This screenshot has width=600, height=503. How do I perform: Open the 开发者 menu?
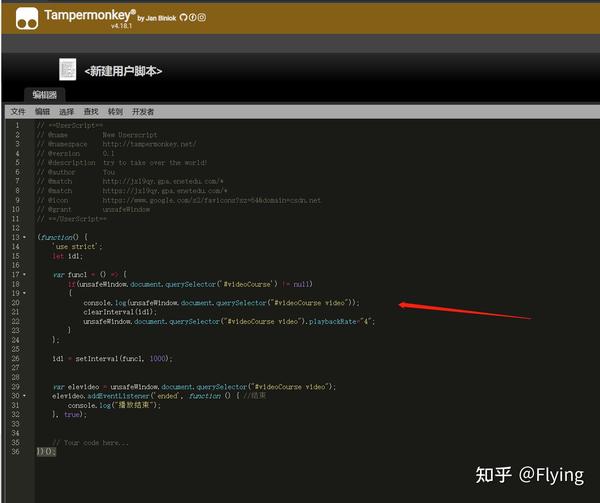coord(143,112)
